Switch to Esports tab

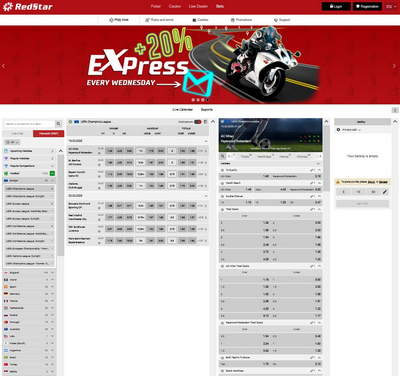tap(207, 110)
